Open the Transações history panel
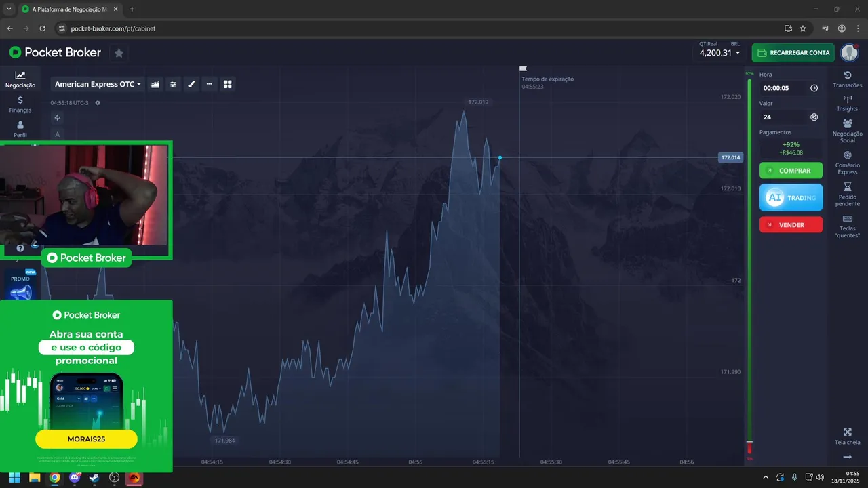The width and height of the screenshot is (868, 488). [x=848, y=79]
